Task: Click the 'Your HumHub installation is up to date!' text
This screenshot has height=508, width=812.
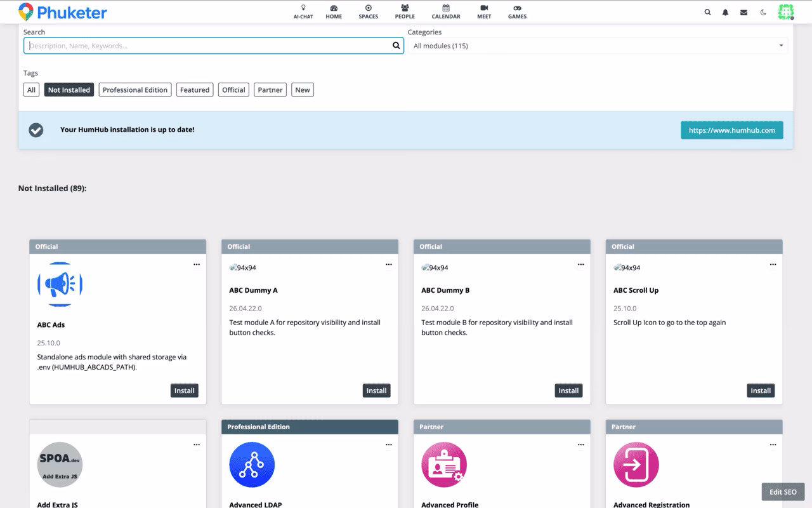Action: [x=127, y=130]
